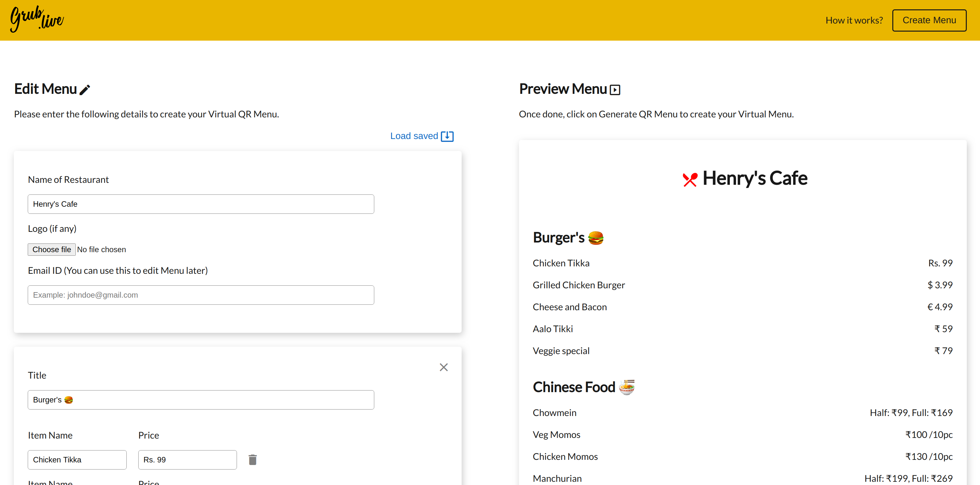Image resolution: width=980 pixels, height=485 pixels.
Task: Click Aalo Tikki in the preview
Action: pyautogui.click(x=553, y=329)
